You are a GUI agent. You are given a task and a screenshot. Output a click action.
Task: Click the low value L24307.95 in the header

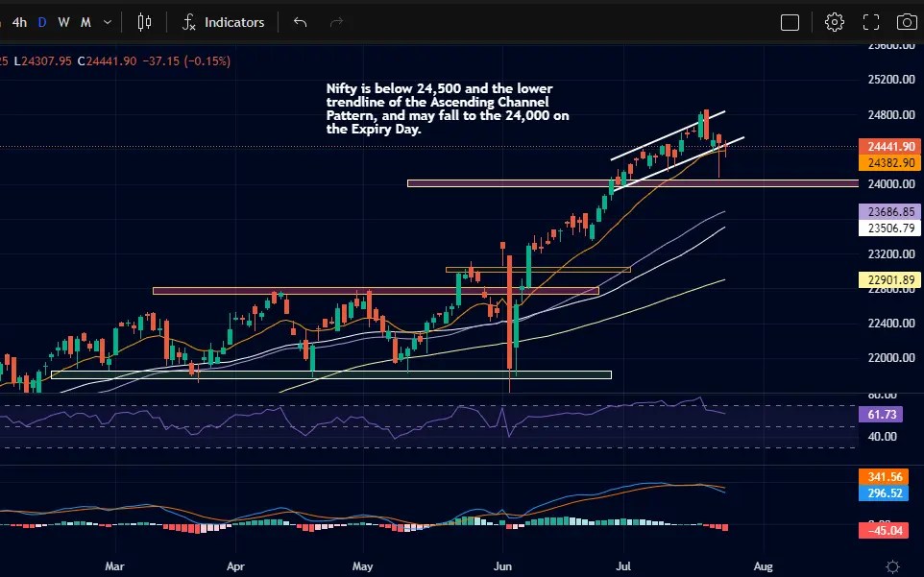coord(42,61)
